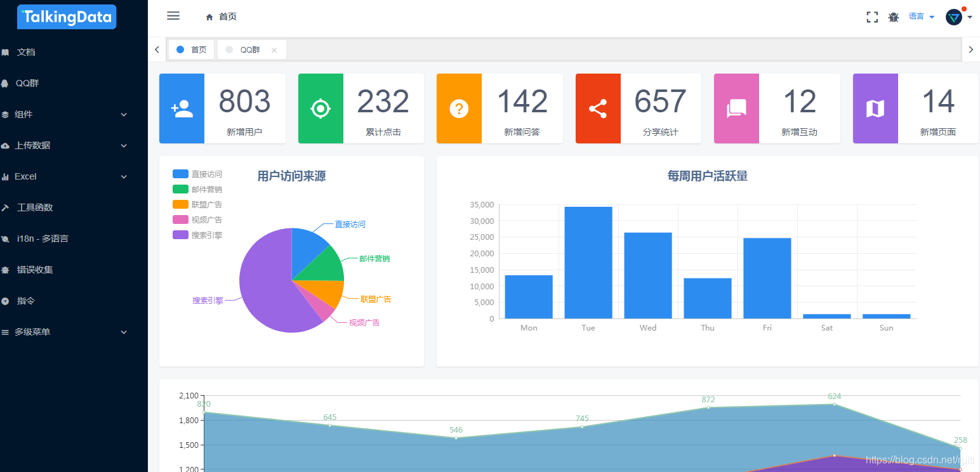This screenshot has height=472, width=980.
Task: Enter fullscreen mode via fullscreen icon
Action: (x=872, y=17)
